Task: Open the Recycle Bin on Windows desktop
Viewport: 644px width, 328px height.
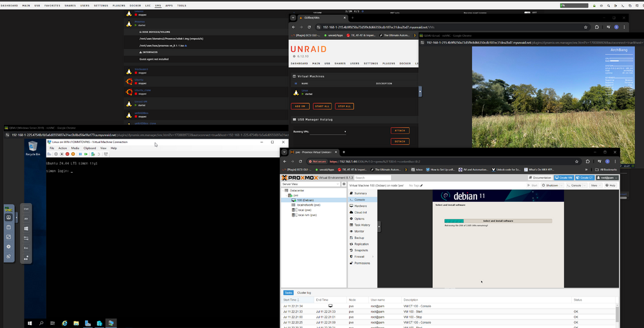Action: pos(32,148)
